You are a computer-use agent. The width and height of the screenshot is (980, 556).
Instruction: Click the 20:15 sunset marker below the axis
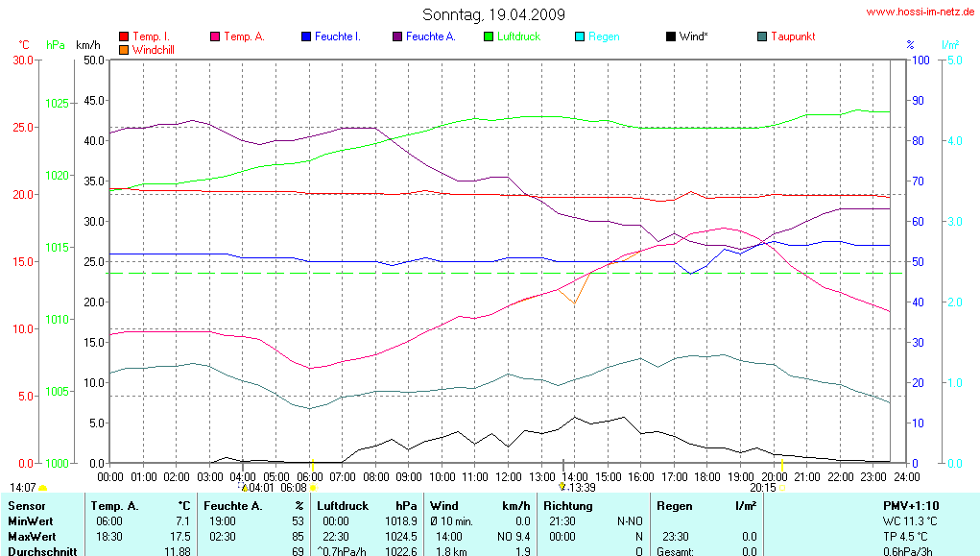pos(763,488)
